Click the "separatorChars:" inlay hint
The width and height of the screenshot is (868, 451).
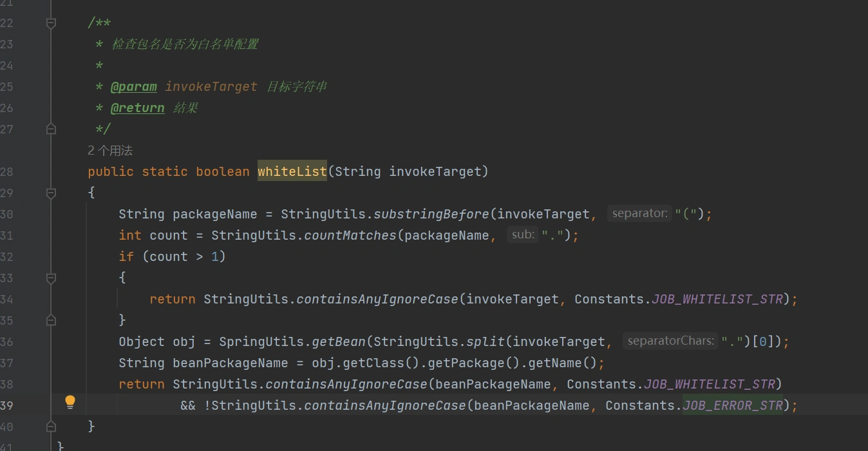point(670,341)
